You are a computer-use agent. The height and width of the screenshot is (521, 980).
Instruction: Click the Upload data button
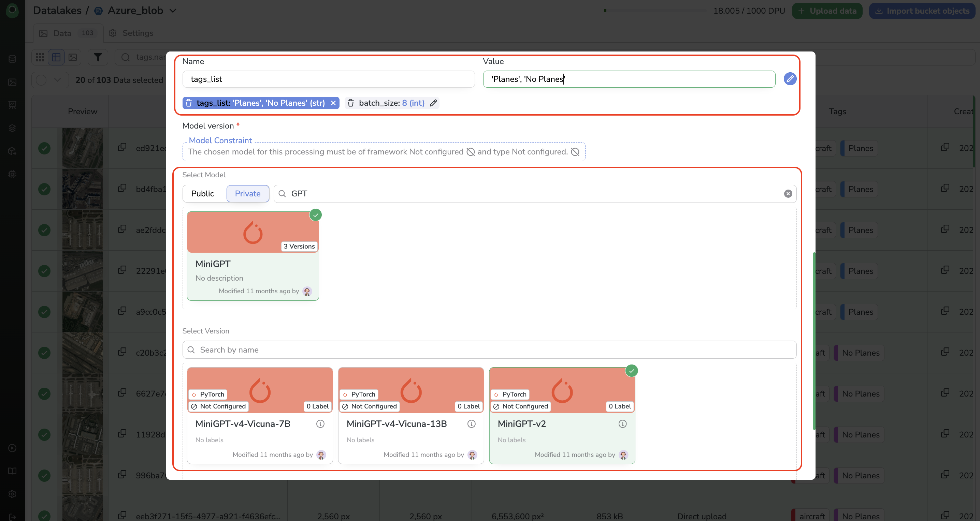[x=827, y=11]
